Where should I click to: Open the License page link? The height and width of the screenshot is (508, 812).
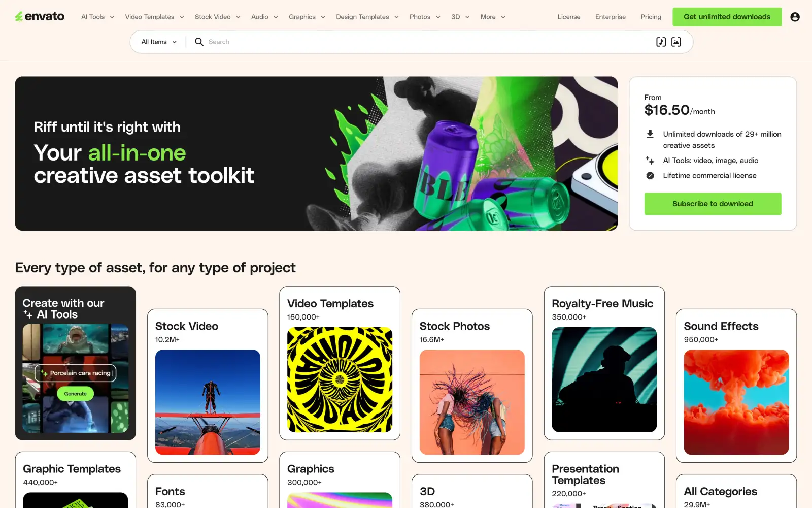click(568, 17)
